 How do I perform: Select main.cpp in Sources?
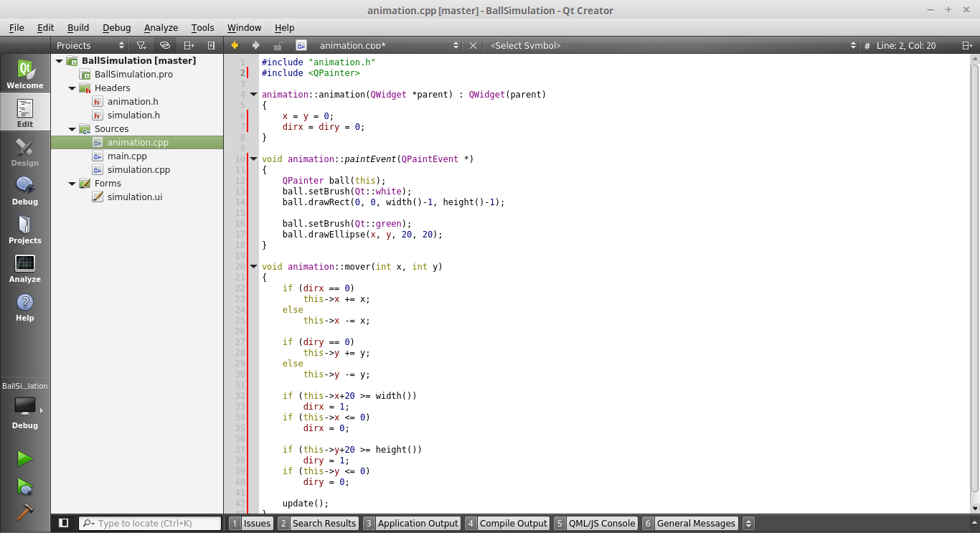[x=127, y=156]
